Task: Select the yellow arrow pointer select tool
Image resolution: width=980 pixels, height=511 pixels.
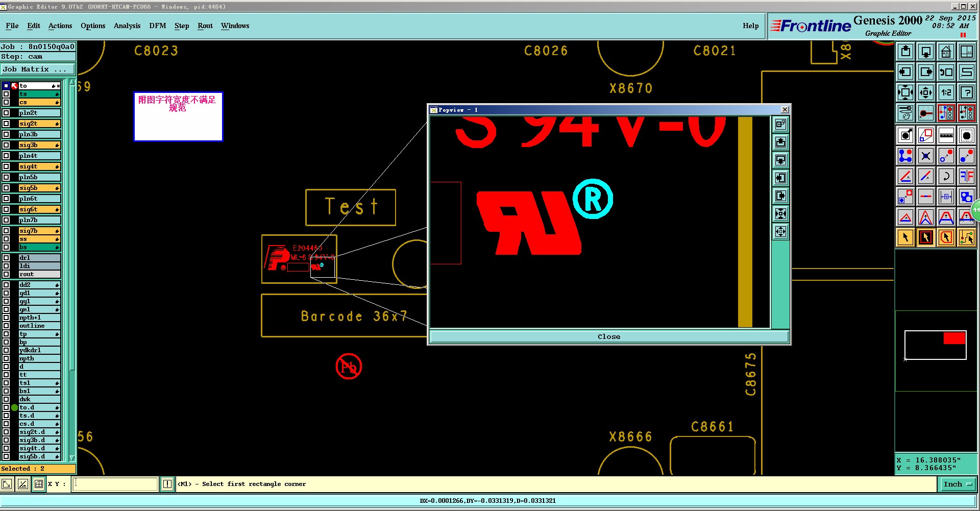Action: (905, 237)
